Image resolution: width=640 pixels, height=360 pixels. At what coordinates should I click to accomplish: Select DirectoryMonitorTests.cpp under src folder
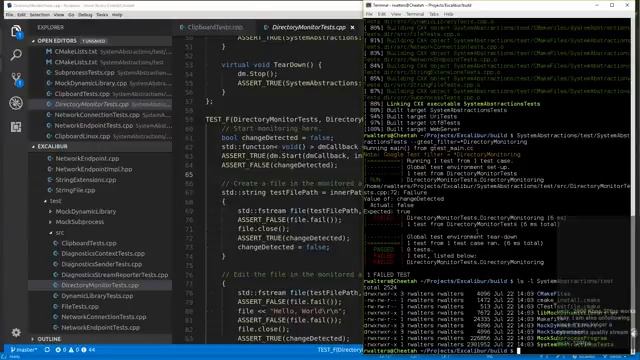click(100, 285)
